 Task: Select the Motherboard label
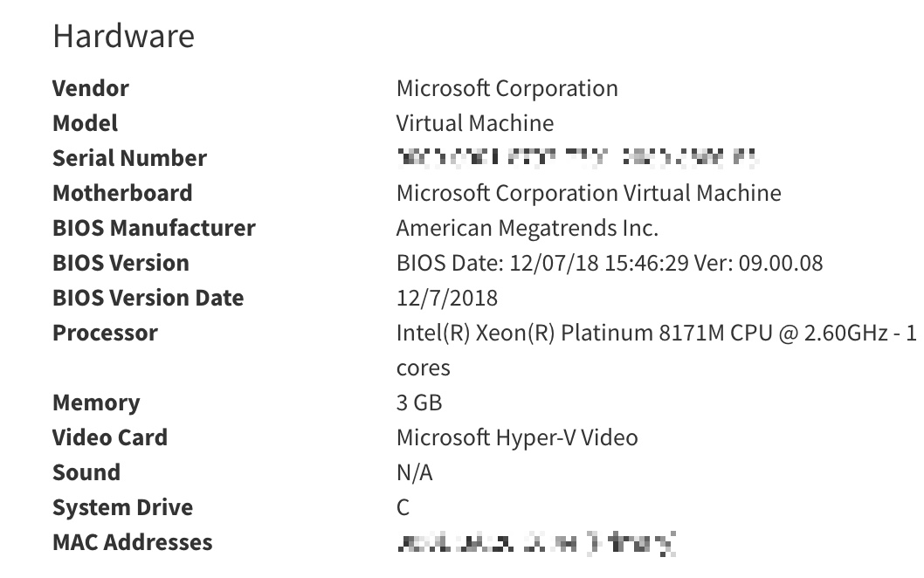[122, 193]
